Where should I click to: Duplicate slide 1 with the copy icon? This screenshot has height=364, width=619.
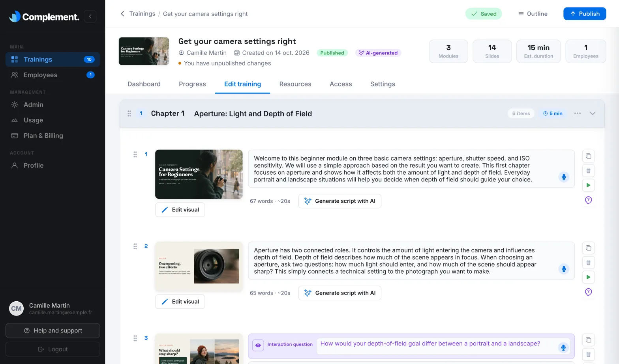(588, 156)
